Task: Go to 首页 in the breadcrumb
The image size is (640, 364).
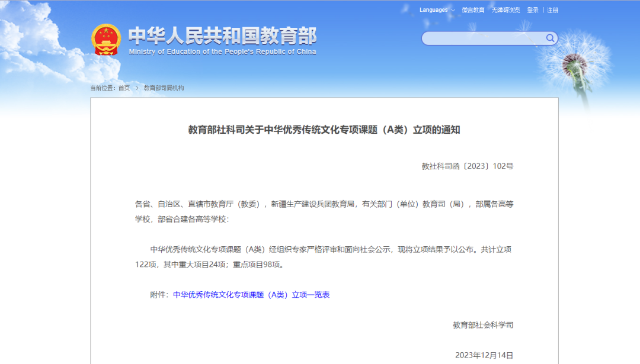Action: point(124,88)
